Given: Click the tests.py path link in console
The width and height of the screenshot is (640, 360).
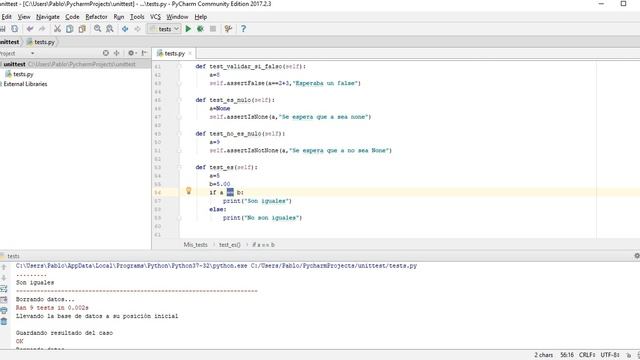Looking at the screenshot, I should [x=333, y=266].
